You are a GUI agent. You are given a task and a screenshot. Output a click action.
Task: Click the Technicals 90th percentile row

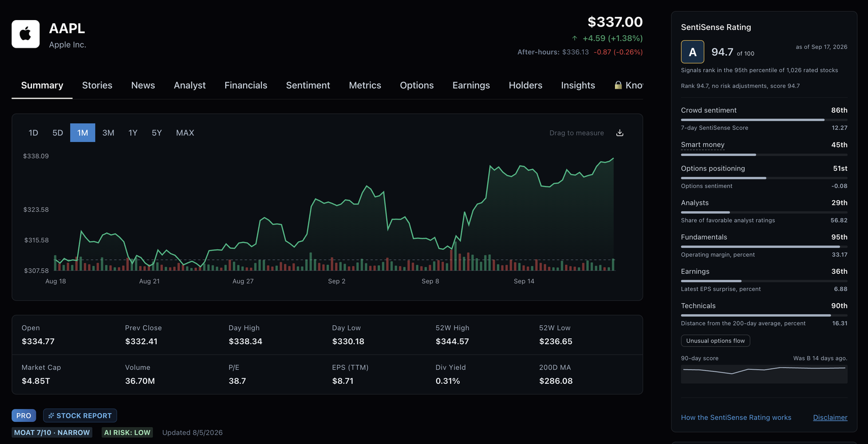(764, 306)
